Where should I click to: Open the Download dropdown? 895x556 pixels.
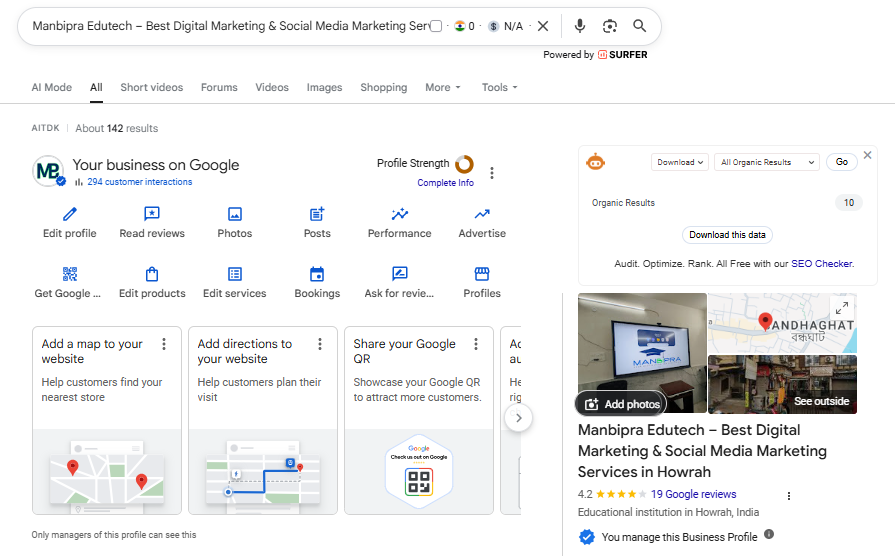point(680,162)
